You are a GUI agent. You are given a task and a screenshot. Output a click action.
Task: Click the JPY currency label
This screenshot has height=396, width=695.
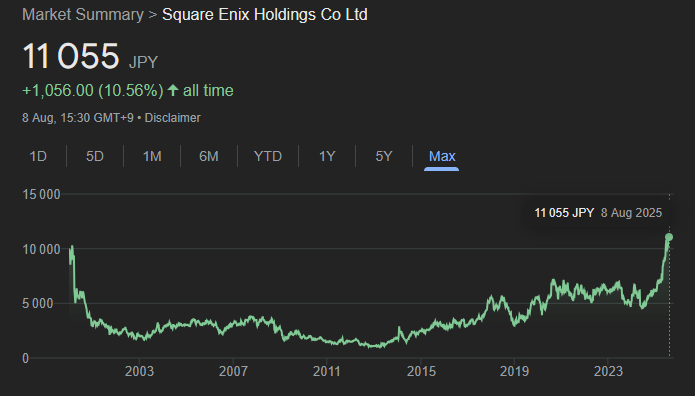coord(143,62)
